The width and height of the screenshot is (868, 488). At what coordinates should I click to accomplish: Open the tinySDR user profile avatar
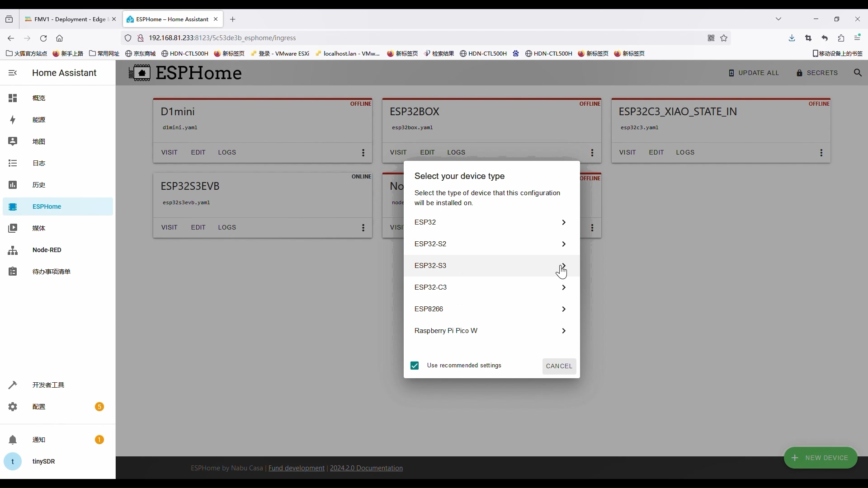[x=13, y=461]
